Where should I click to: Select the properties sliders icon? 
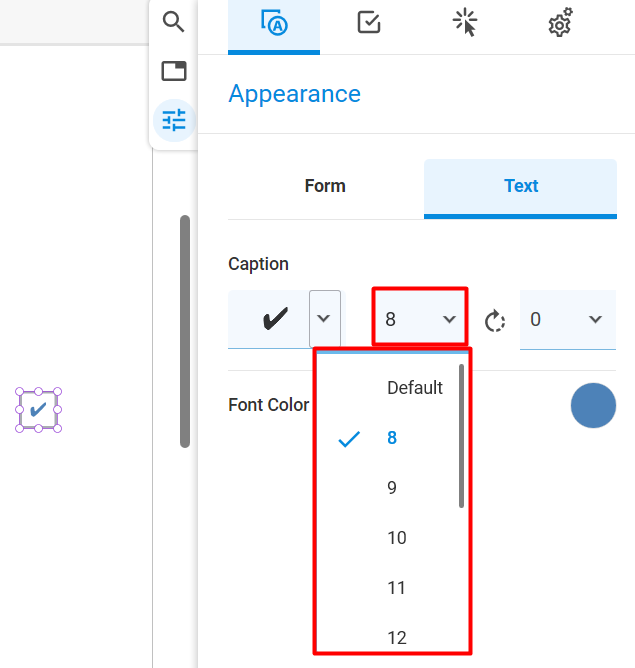click(x=174, y=120)
